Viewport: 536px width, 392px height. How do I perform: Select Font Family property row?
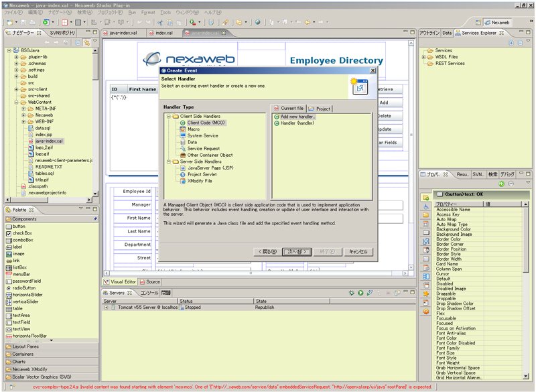[478, 348]
